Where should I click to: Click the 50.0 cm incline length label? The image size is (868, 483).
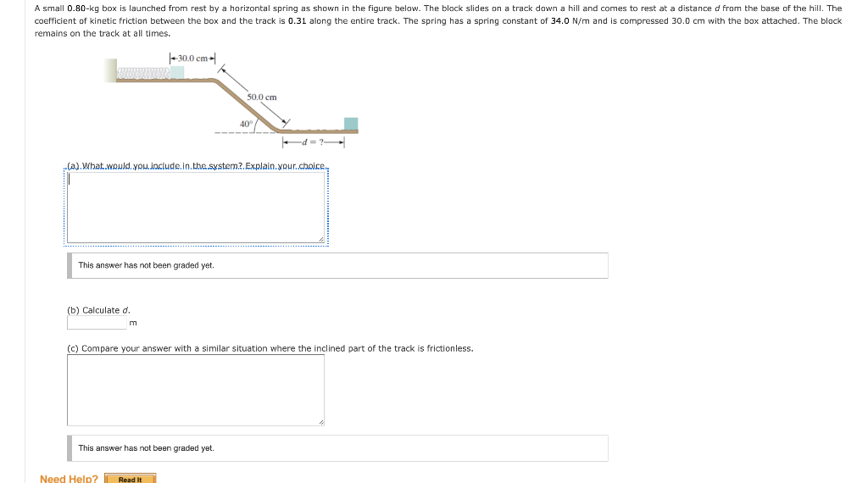[262, 97]
